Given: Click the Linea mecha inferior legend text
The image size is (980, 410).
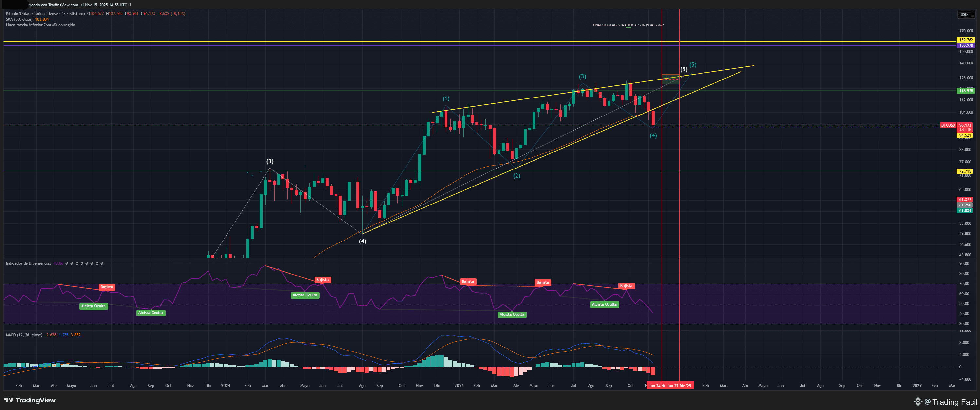Looking at the screenshot, I should click(x=40, y=25).
